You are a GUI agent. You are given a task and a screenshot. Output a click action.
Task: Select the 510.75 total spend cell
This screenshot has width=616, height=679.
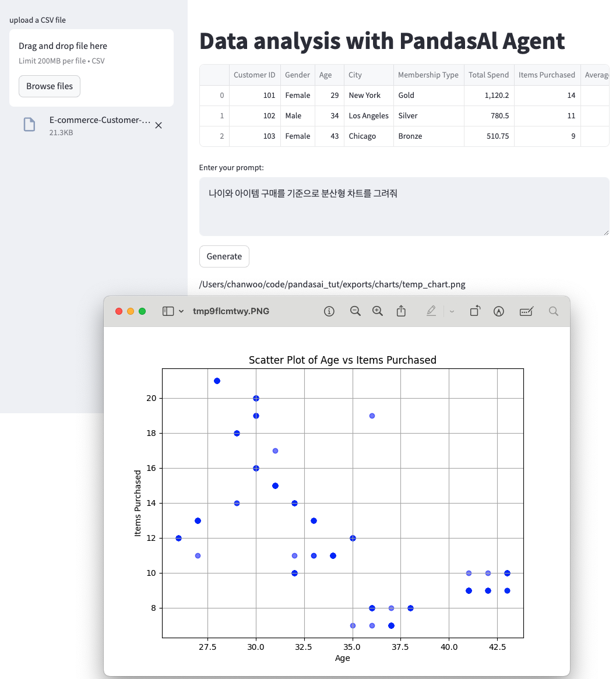489,136
